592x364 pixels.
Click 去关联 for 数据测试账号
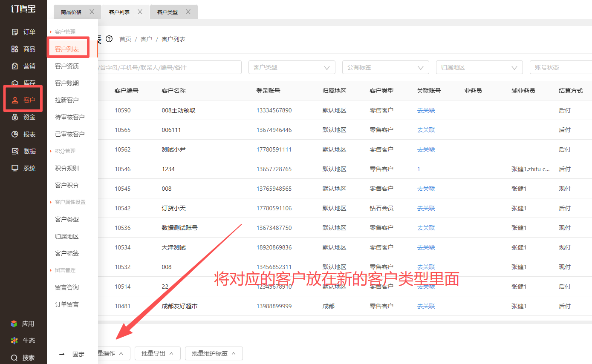tap(426, 228)
